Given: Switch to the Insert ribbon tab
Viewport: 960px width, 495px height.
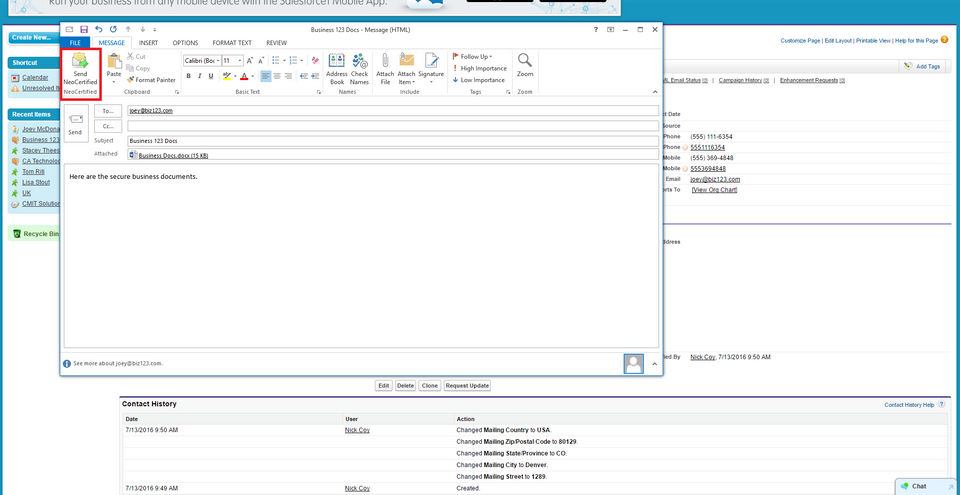Looking at the screenshot, I should (148, 43).
